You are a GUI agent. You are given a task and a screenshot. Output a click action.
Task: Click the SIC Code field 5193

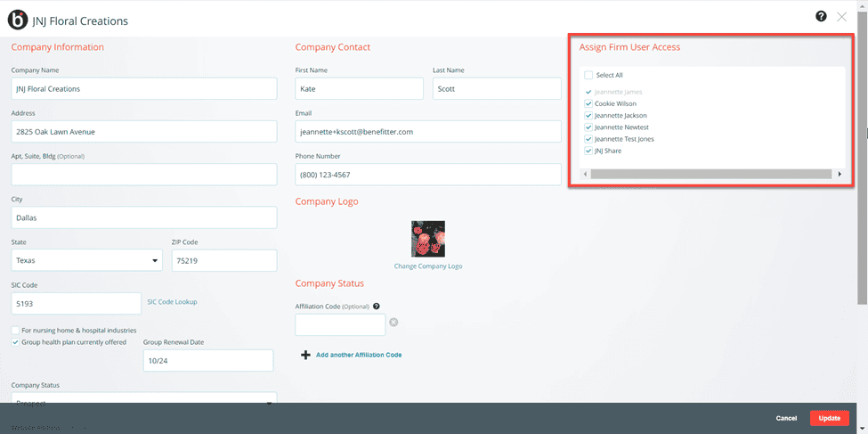pyautogui.click(x=77, y=303)
